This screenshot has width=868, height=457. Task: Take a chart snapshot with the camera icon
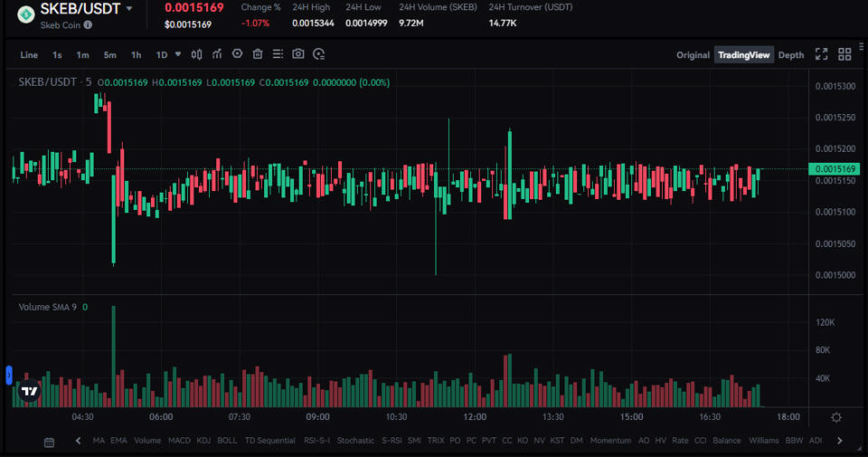[x=298, y=54]
